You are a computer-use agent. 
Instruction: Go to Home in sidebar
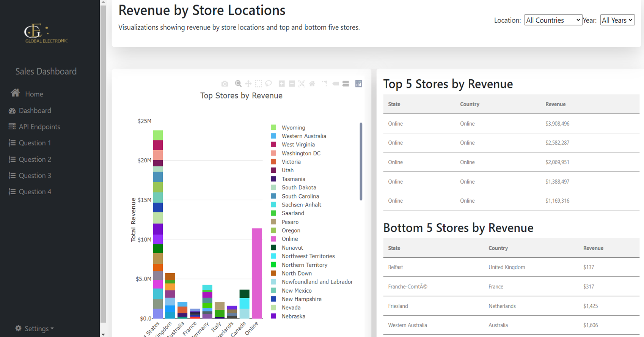[x=34, y=94]
